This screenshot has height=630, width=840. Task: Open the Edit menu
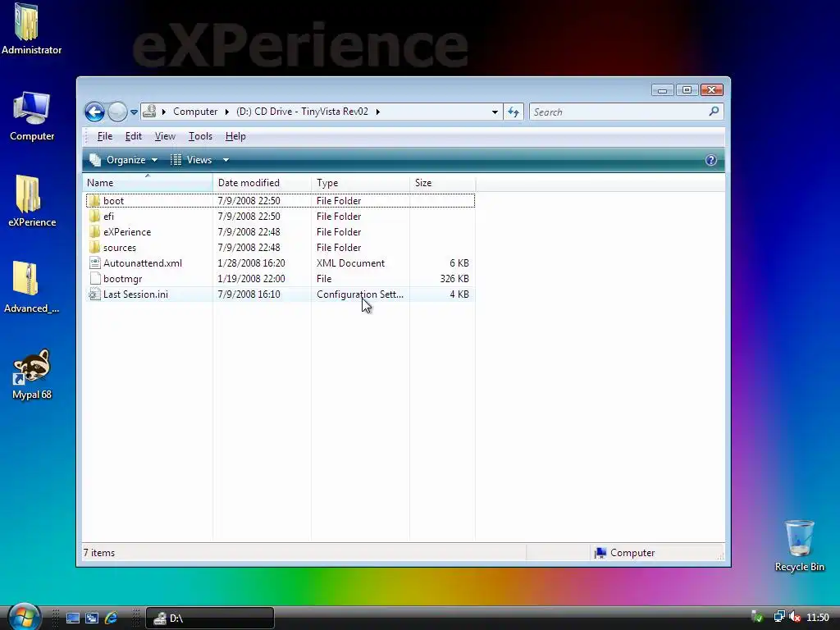pos(134,136)
